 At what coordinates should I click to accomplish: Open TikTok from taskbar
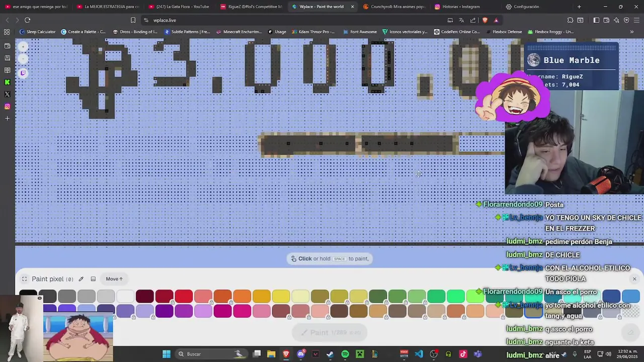pyautogui.click(x=463, y=354)
